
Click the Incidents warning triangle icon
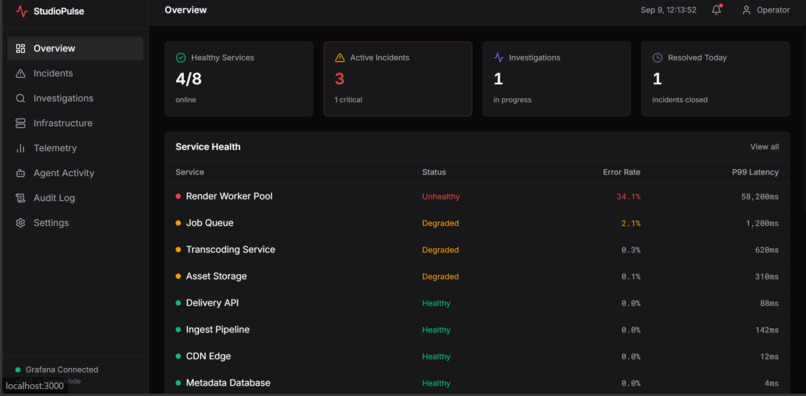(x=21, y=74)
